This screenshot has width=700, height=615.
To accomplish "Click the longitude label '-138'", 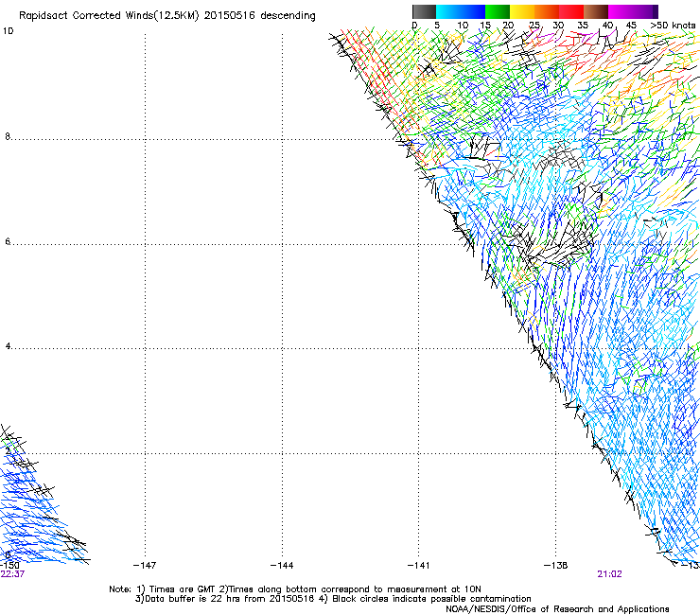I will [x=556, y=566].
